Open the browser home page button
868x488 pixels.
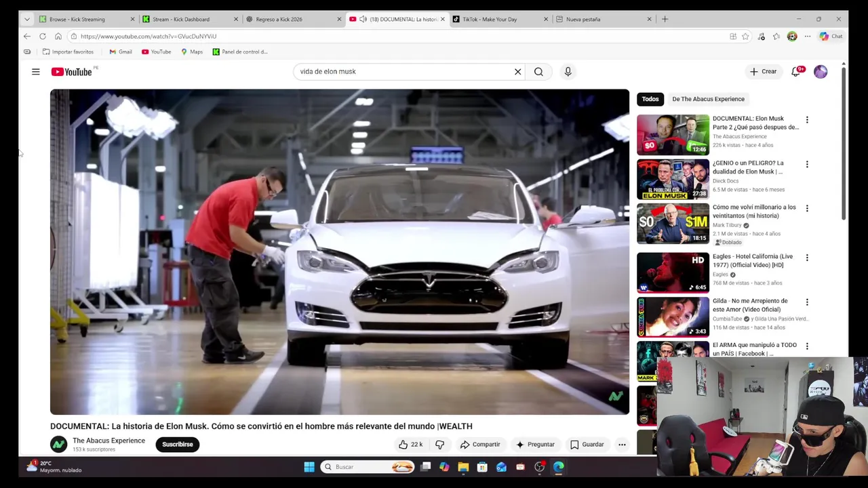58,37
